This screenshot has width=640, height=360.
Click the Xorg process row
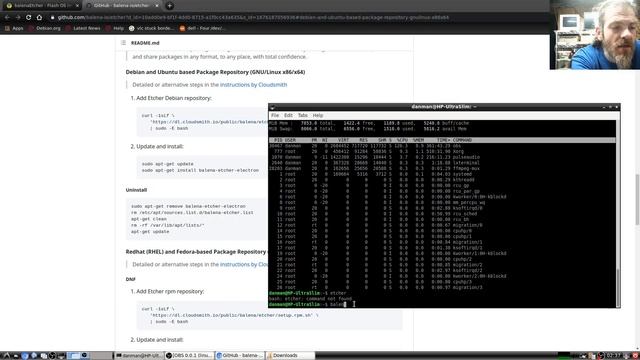pos(442,151)
